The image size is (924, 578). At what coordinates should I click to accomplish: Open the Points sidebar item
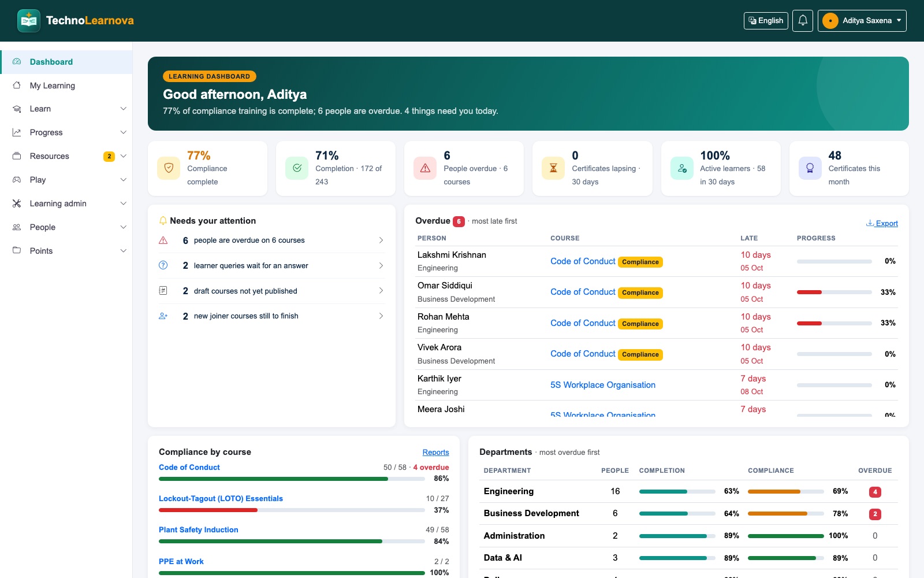coord(66,251)
